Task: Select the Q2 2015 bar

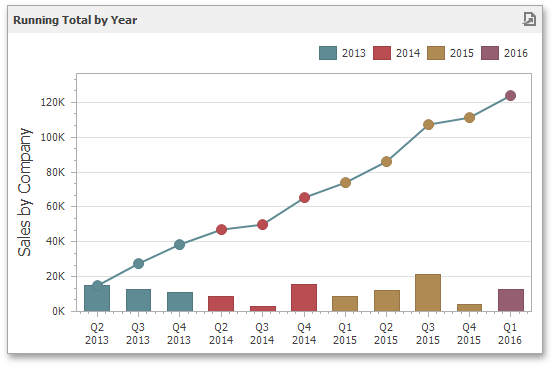Action: point(387,301)
